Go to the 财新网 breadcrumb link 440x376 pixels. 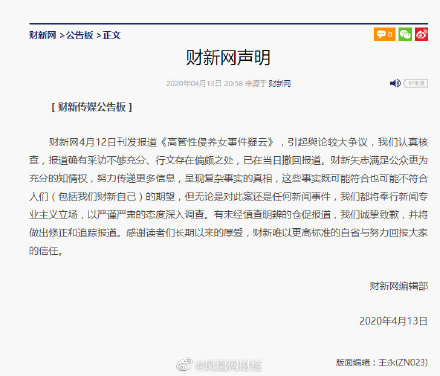pos(43,35)
